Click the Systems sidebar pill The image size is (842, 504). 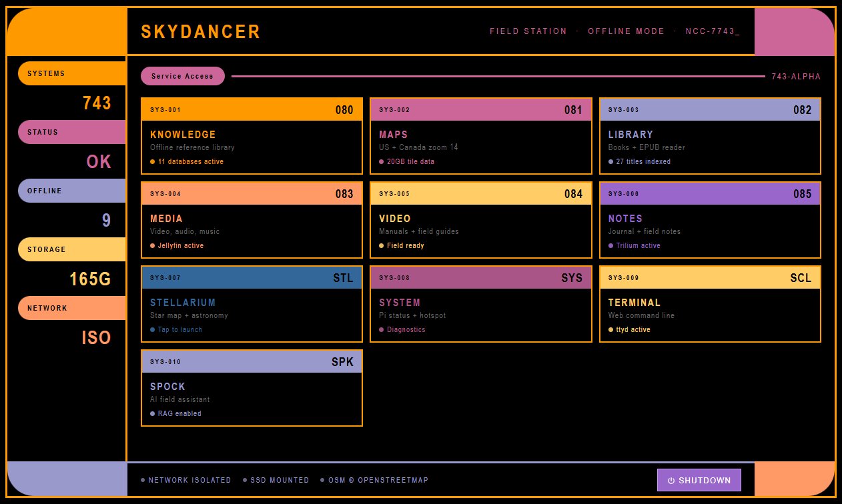coord(71,73)
